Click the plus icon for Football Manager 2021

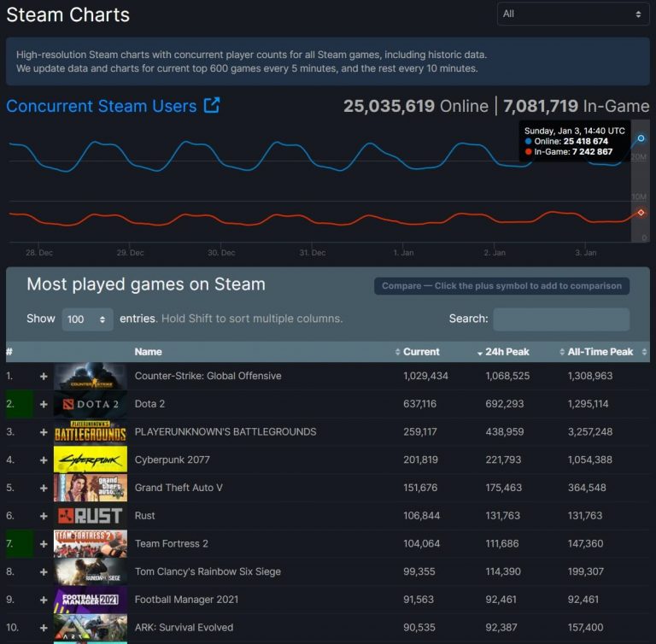pos(44,600)
